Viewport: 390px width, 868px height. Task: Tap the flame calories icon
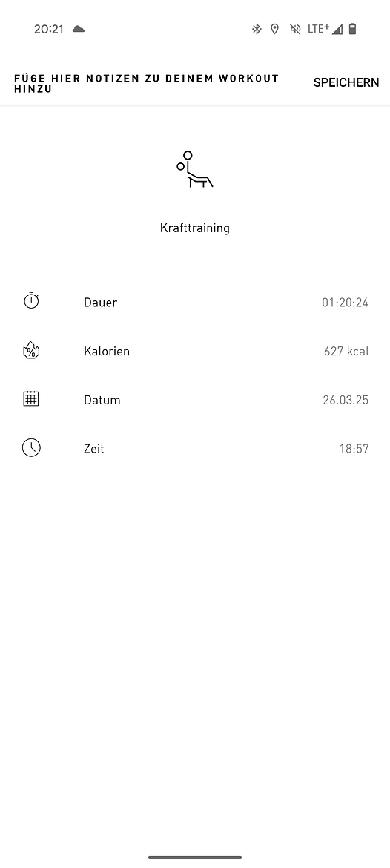pyautogui.click(x=32, y=350)
